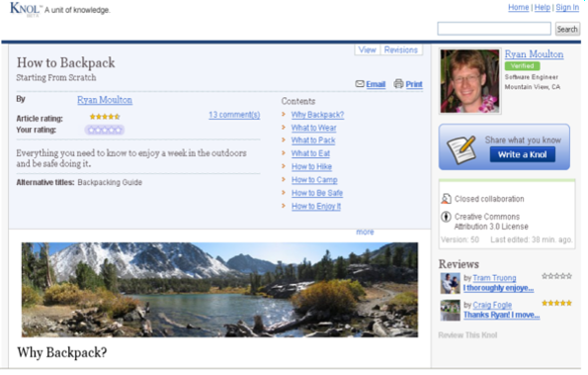Open reviewer Craig Fogle's profile link
This screenshot has height=375, width=588.
[492, 305]
